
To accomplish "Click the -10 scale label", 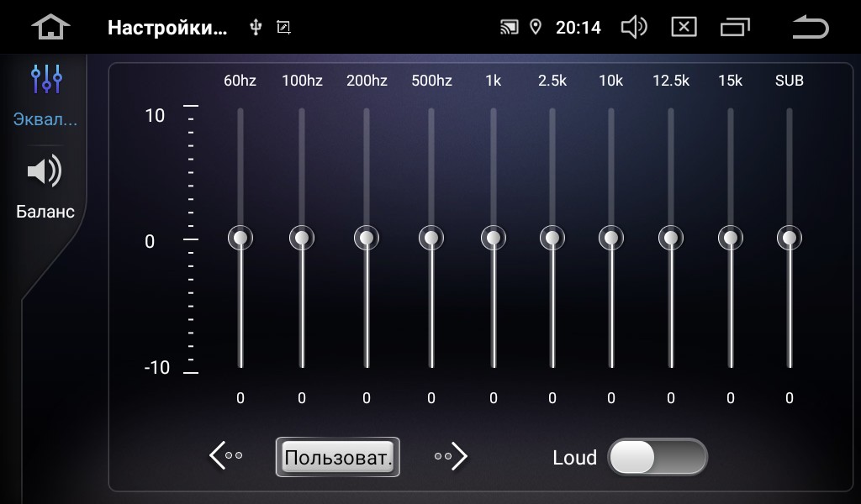I will coord(157,367).
